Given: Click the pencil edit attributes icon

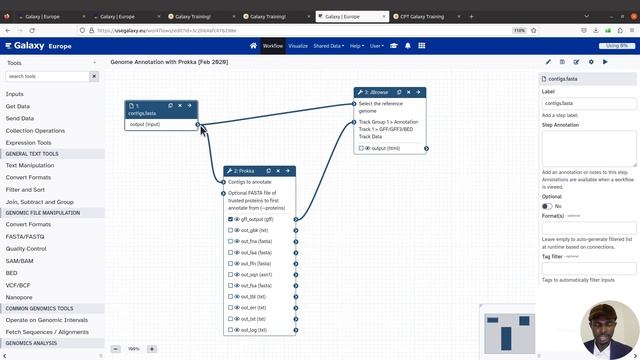Looking at the screenshot, I should (x=548, y=62).
